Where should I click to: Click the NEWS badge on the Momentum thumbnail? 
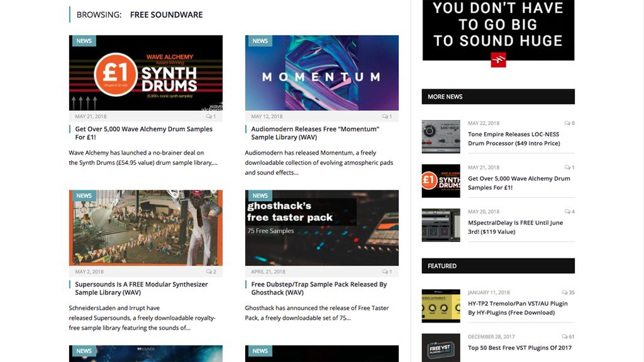(260, 41)
